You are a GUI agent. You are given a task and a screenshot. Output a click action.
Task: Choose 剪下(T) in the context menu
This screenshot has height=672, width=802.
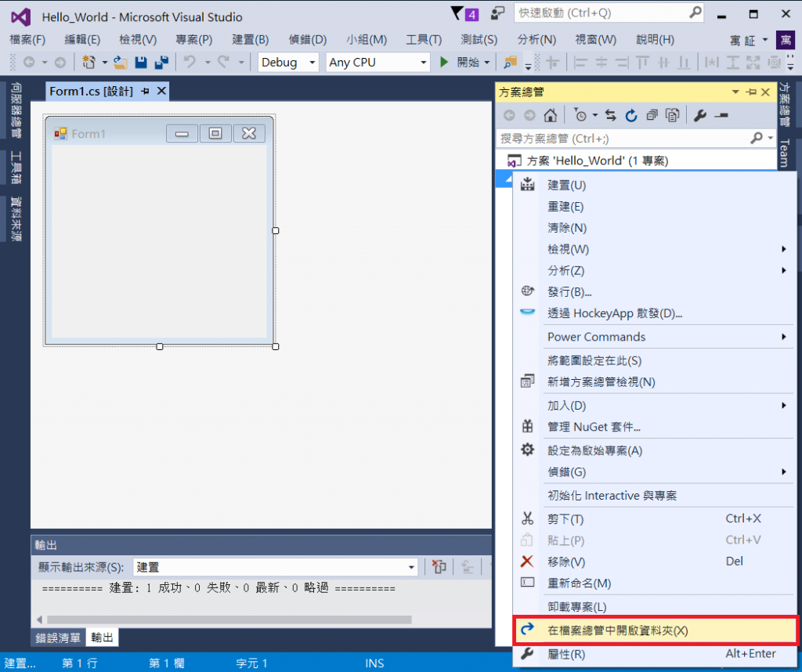[x=654, y=519]
